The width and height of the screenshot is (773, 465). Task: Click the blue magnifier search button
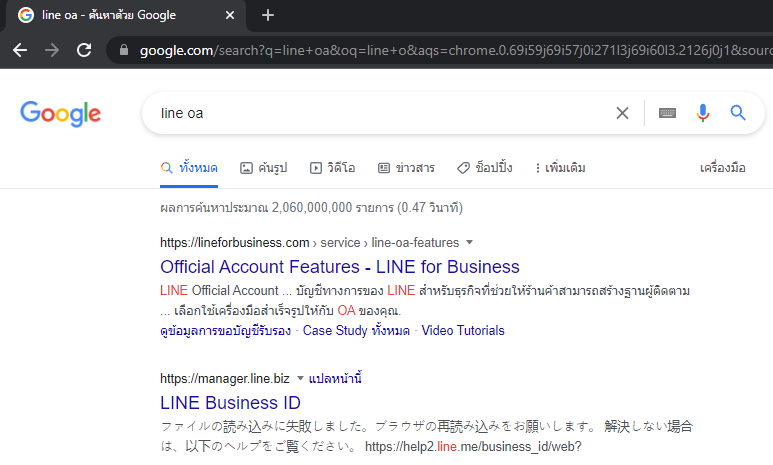pos(738,113)
